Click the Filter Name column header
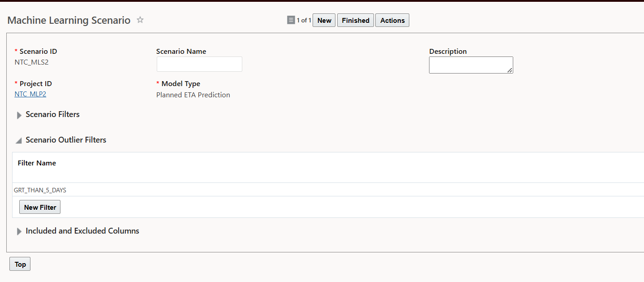The width and height of the screenshot is (644, 282). click(37, 163)
